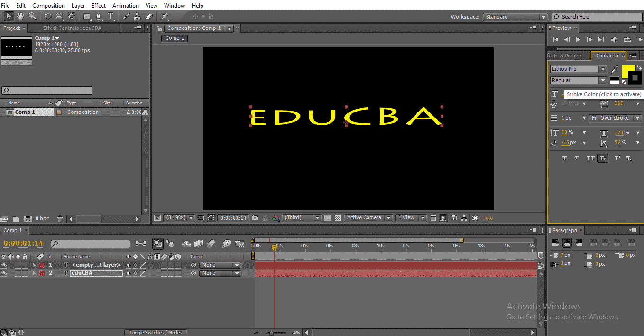Click the Project panel search field
This screenshot has width=644, height=336.
coord(47,91)
